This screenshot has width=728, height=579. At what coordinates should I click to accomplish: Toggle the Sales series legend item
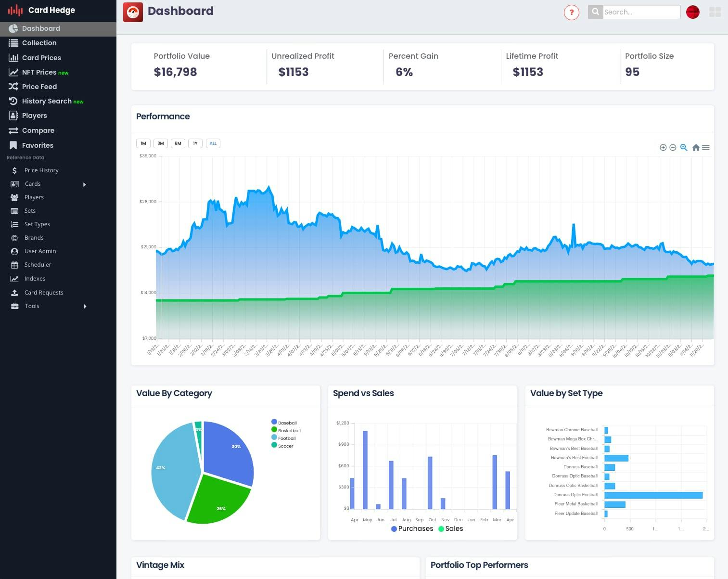450,528
